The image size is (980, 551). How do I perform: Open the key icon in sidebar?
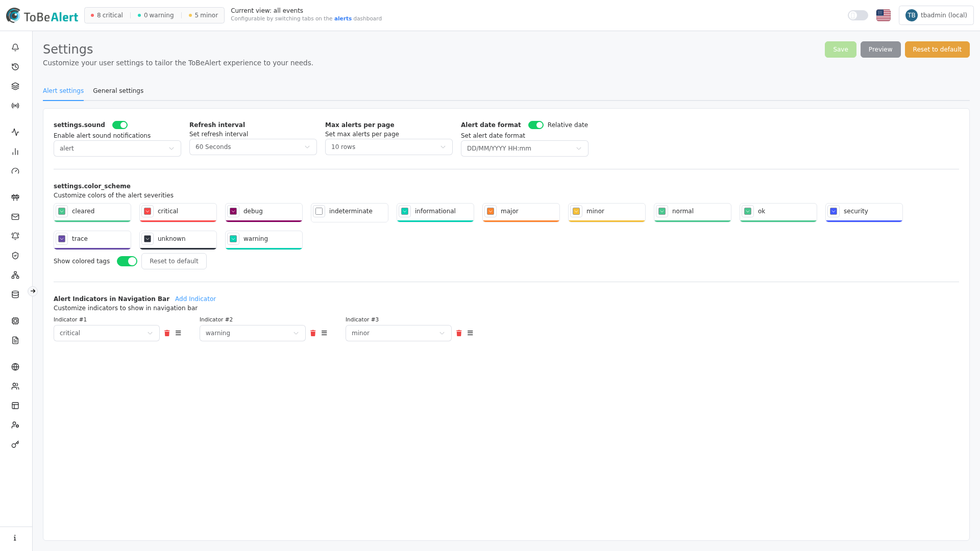pos(15,444)
